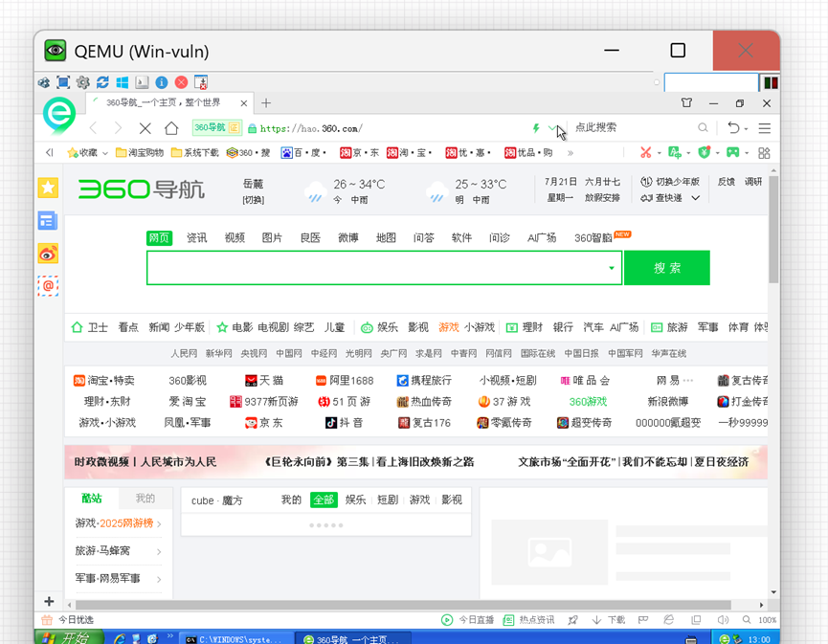Open a new browser tab with plus
Viewport: 828px width, 644px height.
(x=266, y=103)
